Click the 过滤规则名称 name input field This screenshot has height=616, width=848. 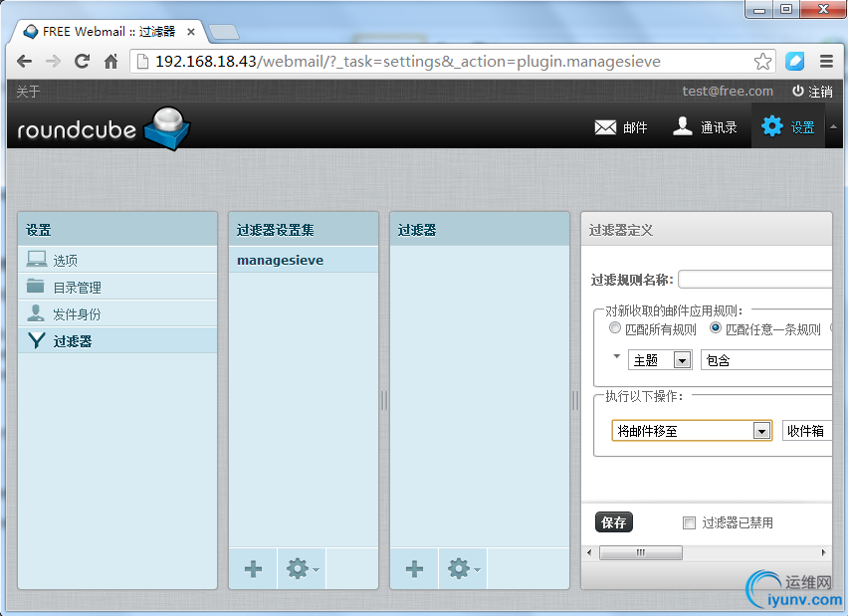(755, 280)
